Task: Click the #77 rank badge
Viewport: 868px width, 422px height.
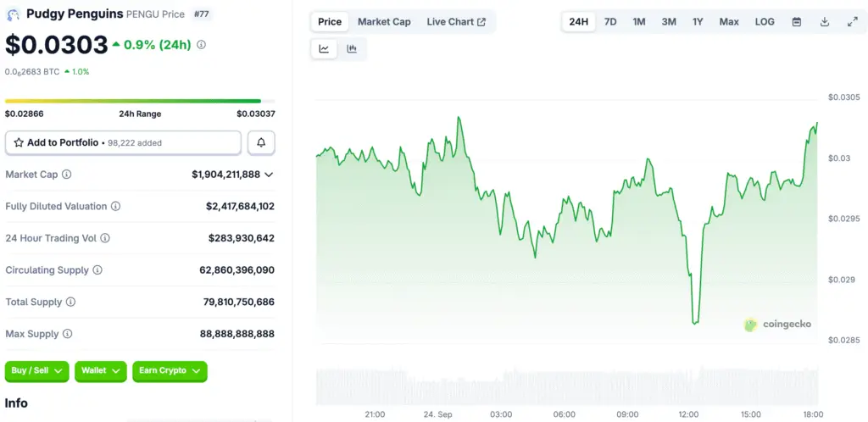Action: (202, 14)
